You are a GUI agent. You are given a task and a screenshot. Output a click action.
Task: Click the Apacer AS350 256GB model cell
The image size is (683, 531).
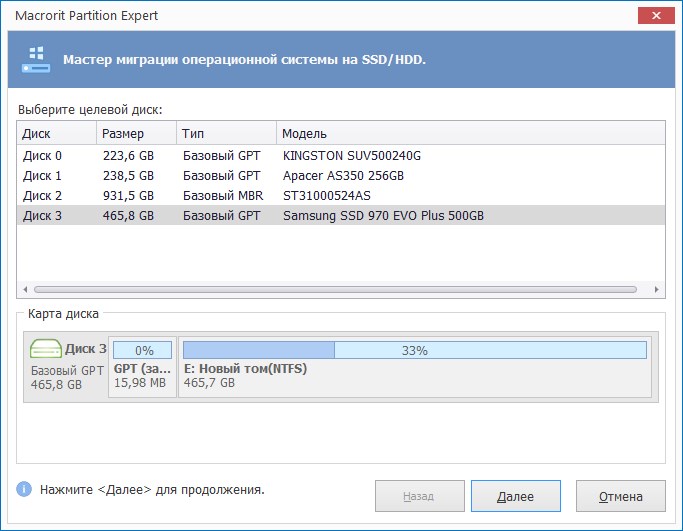[x=343, y=176]
